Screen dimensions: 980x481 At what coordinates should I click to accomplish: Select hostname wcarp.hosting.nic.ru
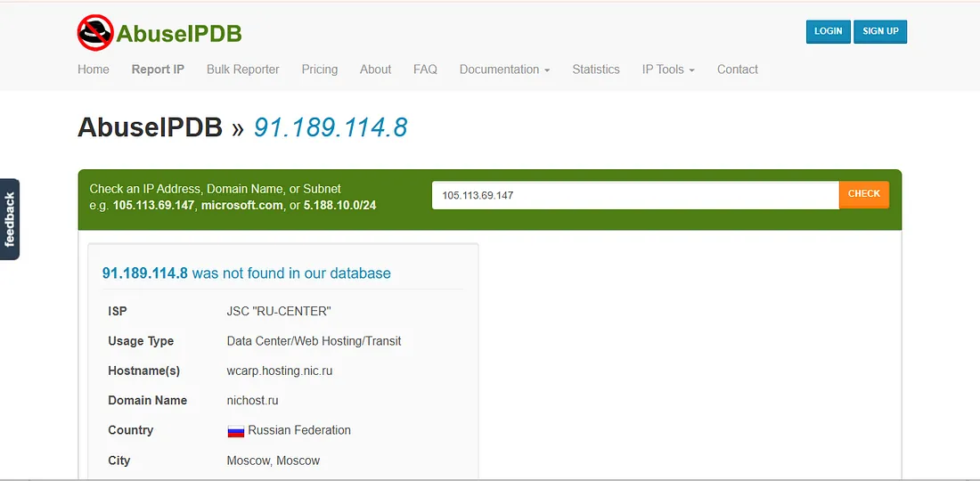tap(280, 371)
